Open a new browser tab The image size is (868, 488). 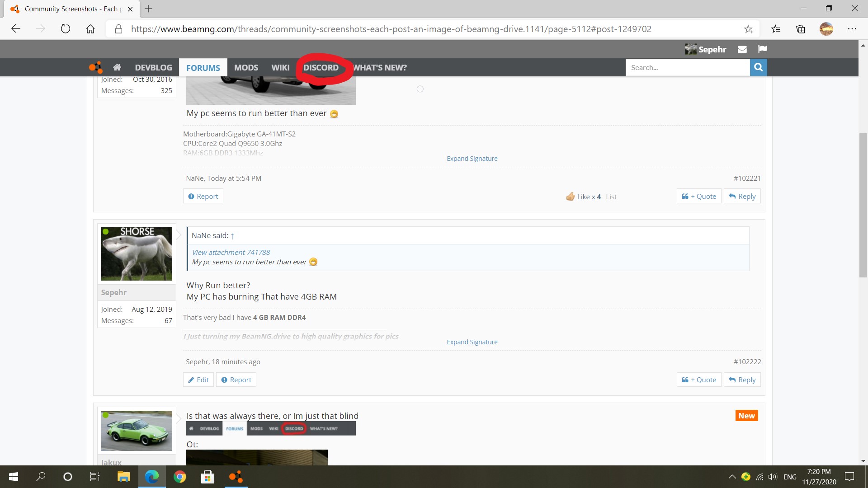pyautogui.click(x=148, y=9)
